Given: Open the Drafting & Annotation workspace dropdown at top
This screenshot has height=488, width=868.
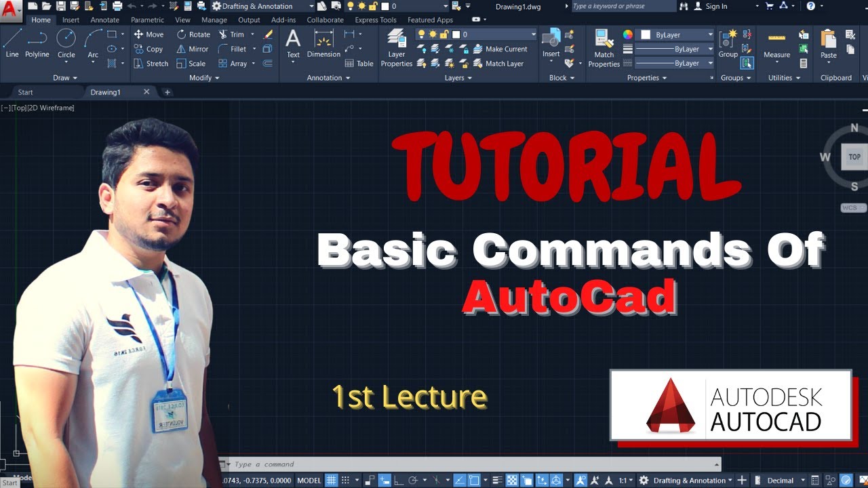Looking at the screenshot, I should point(263,6).
